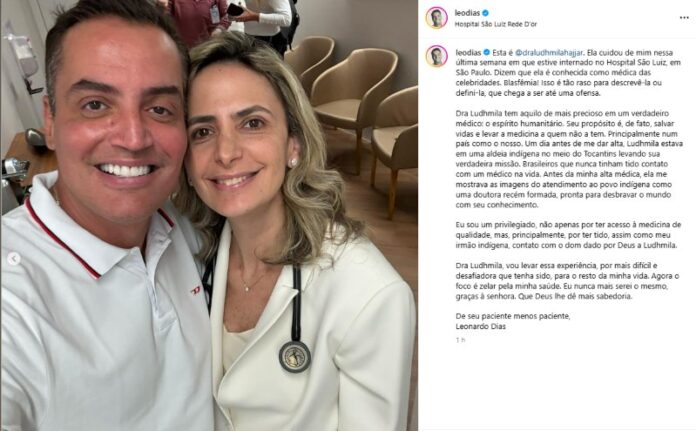Open the leodias username in post header
The width and height of the screenshot is (696, 431).
(467, 13)
